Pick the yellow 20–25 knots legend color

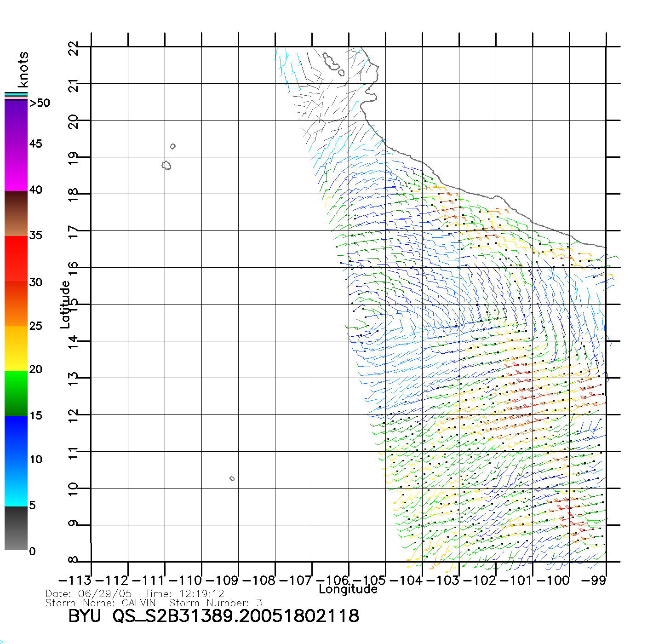click(16, 348)
